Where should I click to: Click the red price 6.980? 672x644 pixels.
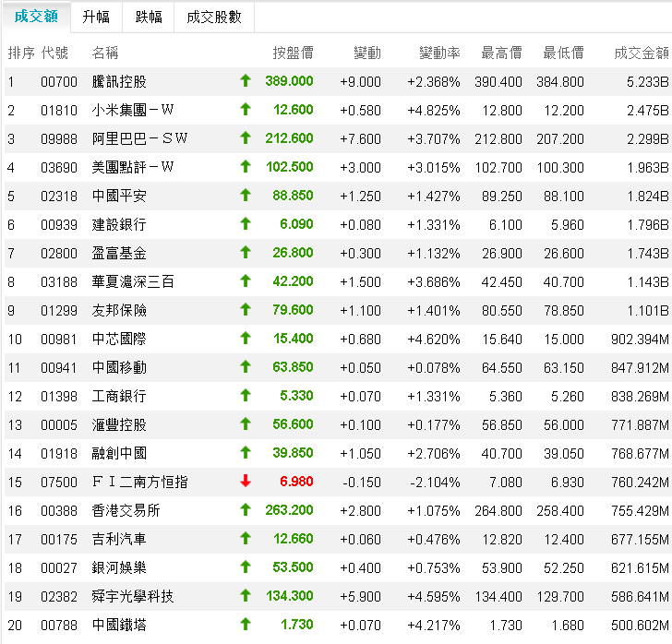coord(296,482)
